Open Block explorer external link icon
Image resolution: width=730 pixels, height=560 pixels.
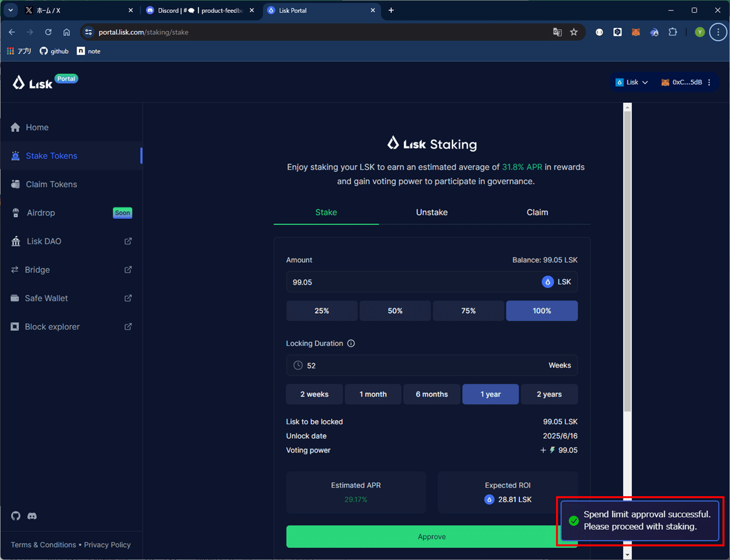[128, 327]
